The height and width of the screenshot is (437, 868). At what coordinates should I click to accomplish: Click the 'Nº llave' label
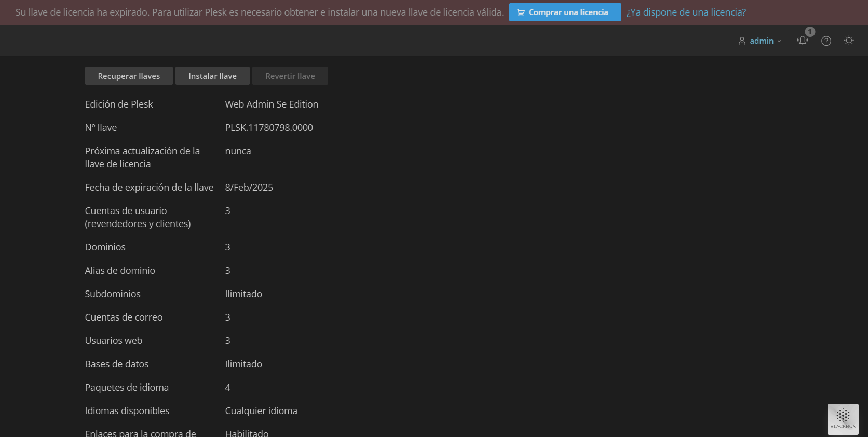[101, 127]
